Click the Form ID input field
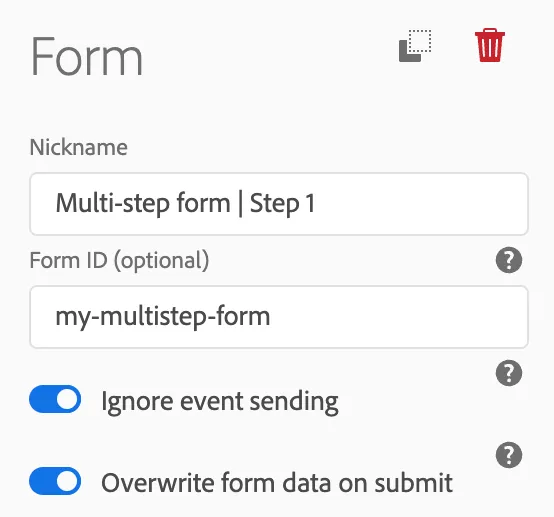 [x=279, y=317]
